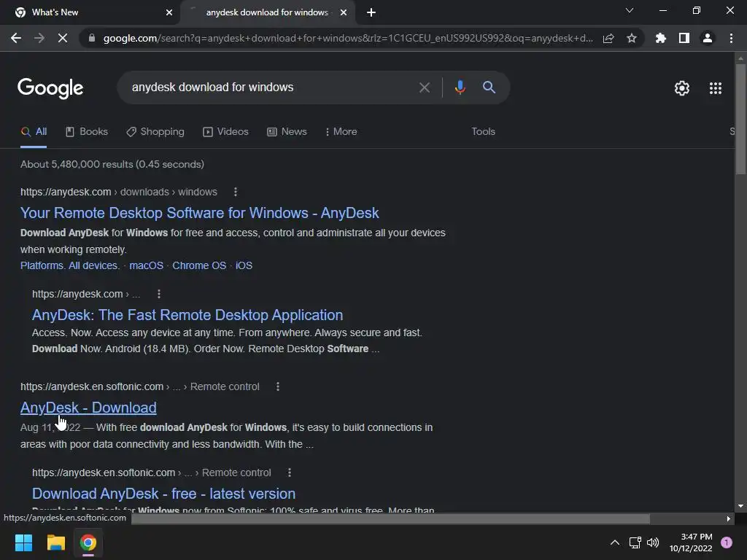This screenshot has width=747, height=560.
Task: Click horizontal scrollbar right arrow
Action: click(729, 518)
